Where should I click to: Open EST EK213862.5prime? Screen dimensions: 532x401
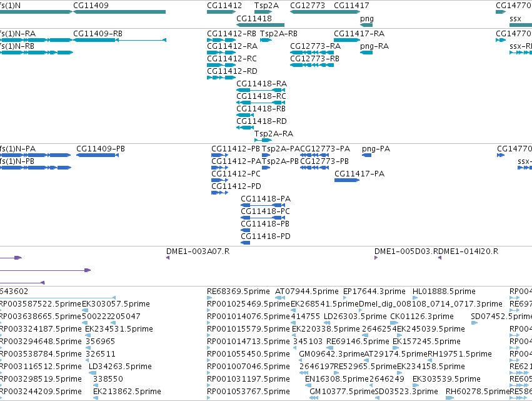[128, 392]
